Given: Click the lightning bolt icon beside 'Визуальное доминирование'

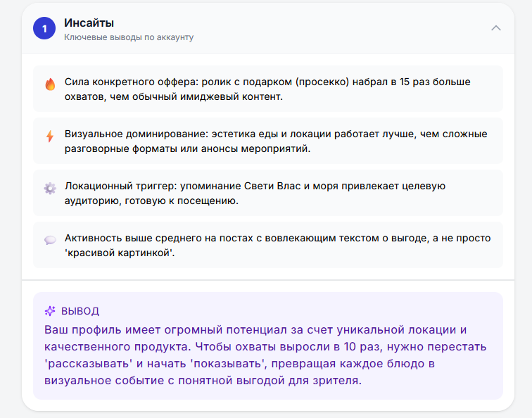Looking at the screenshot, I should (50, 137).
